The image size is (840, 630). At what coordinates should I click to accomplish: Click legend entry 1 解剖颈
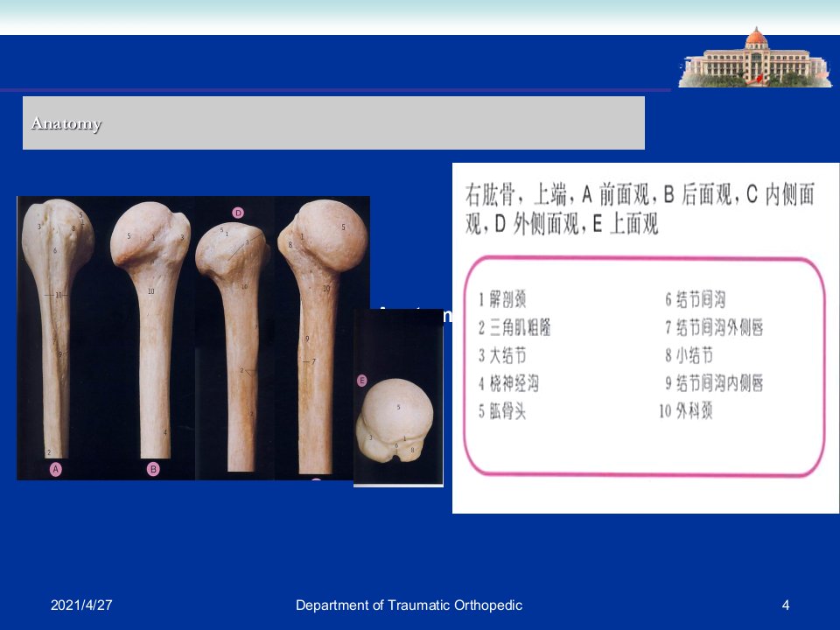(x=502, y=299)
